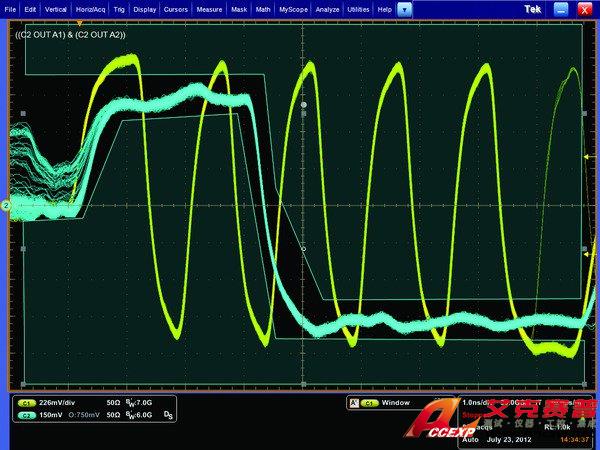600x450 pixels.
Task: Open the Trig menu
Action: 122,8
